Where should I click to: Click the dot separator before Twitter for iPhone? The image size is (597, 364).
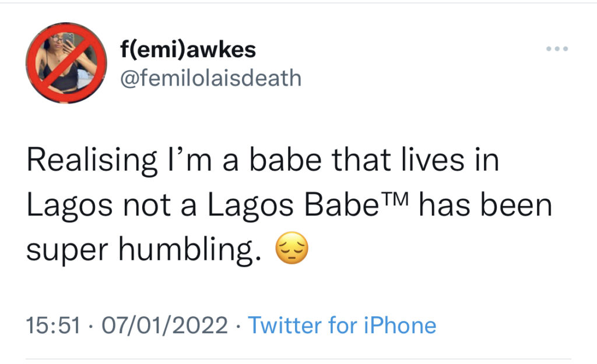[x=238, y=325]
